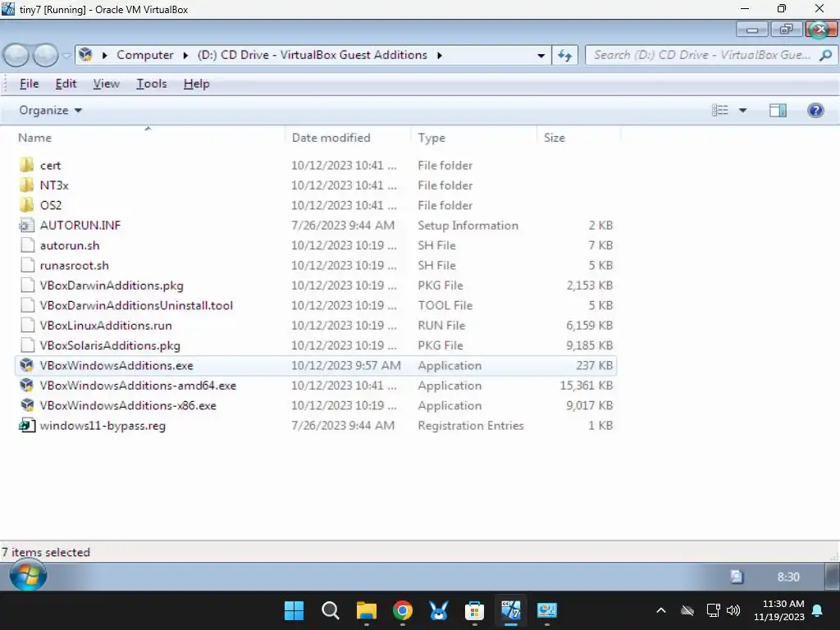This screenshot has height=630, width=840.
Task: Click the VirtualBox icon in address bar
Action: point(85,55)
